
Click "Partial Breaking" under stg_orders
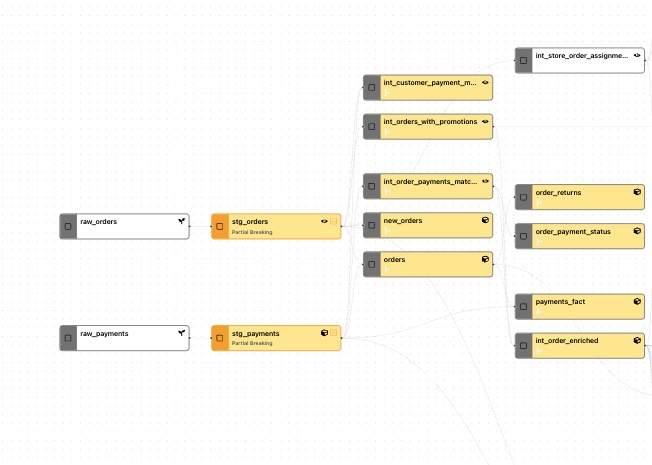tap(252, 232)
